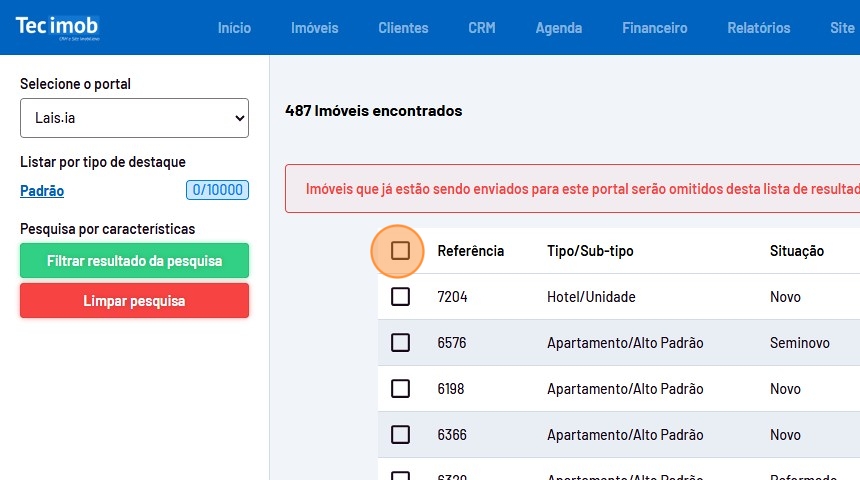Click the Tecimob logo

[x=57, y=28]
